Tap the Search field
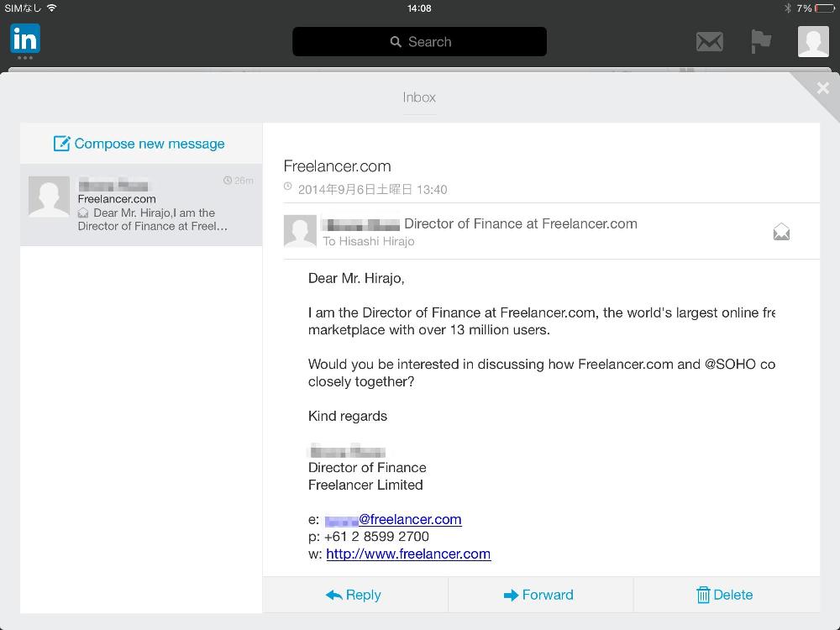This screenshot has width=840, height=630. click(419, 42)
